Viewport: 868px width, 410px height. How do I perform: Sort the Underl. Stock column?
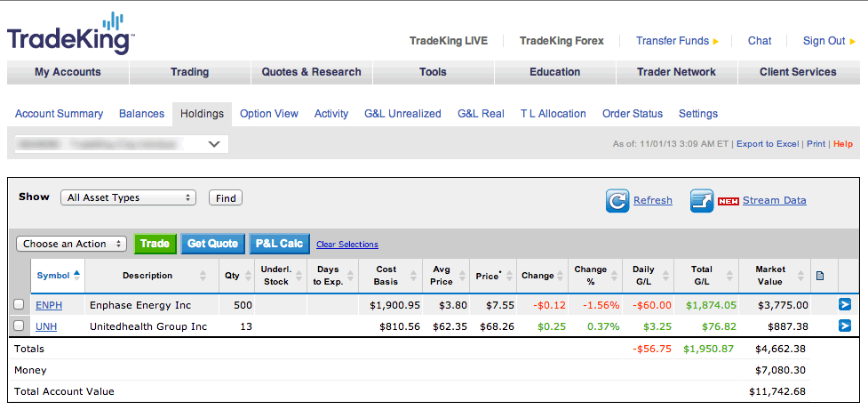tap(299, 276)
